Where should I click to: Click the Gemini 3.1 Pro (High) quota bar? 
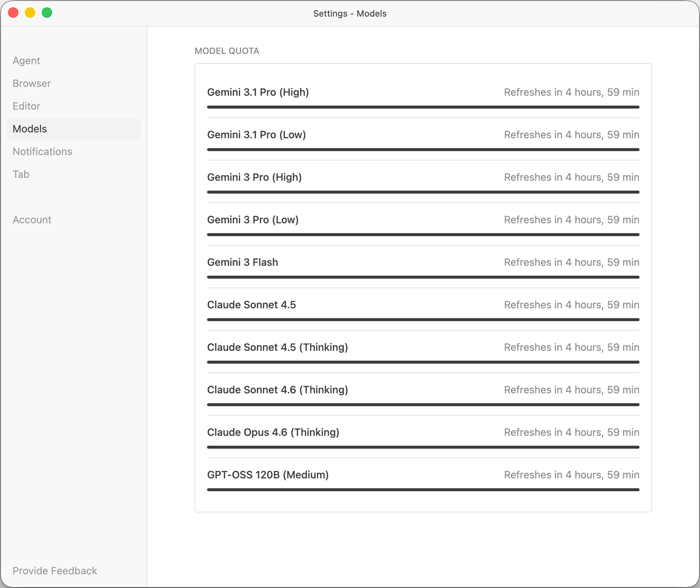[x=423, y=107]
